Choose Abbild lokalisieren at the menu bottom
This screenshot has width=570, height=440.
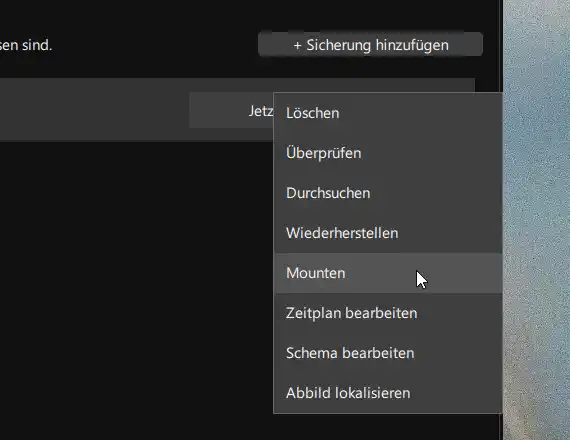click(x=388, y=393)
